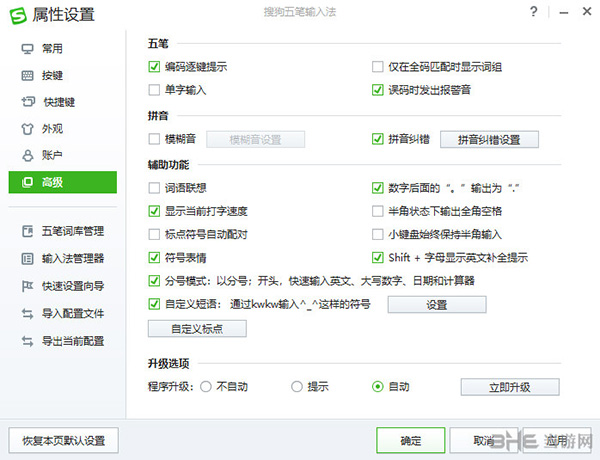Click the user icon beside 账户
600x460 pixels.
[28, 155]
